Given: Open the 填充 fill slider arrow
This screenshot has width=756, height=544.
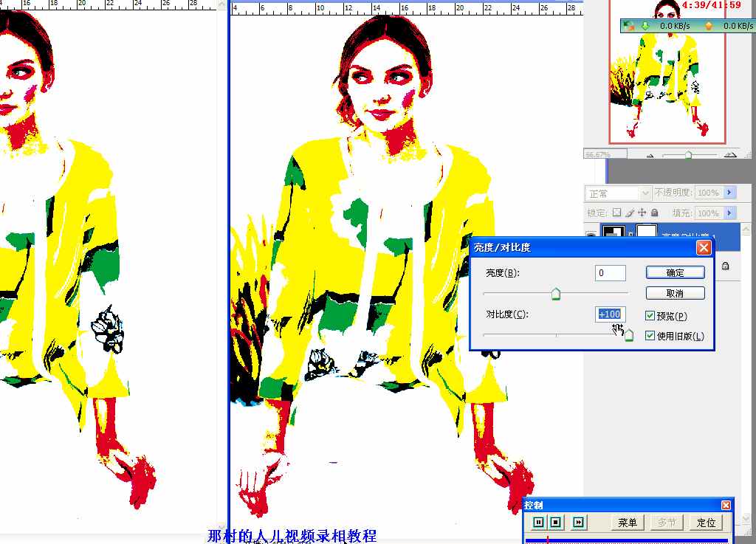Looking at the screenshot, I should pyautogui.click(x=729, y=213).
